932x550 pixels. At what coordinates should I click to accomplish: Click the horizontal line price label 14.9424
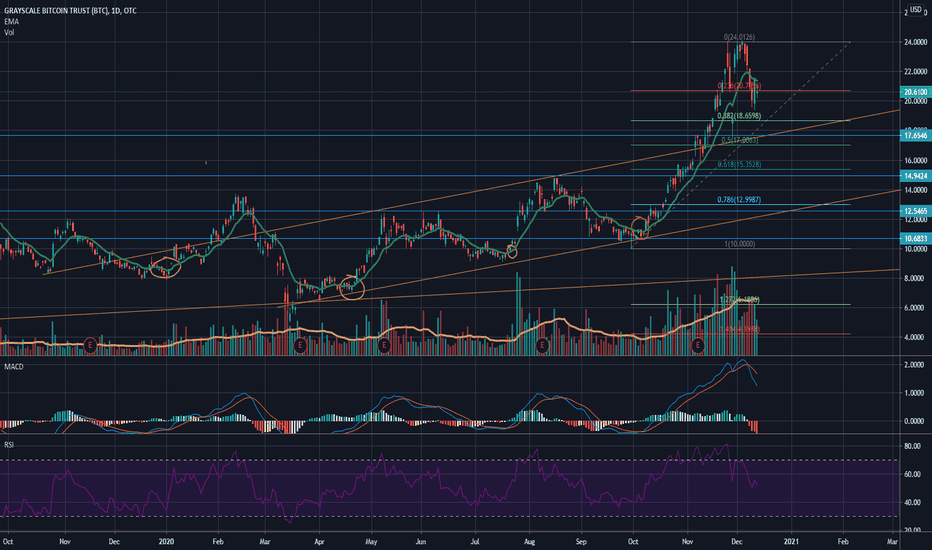pyautogui.click(x=915, y=176)
